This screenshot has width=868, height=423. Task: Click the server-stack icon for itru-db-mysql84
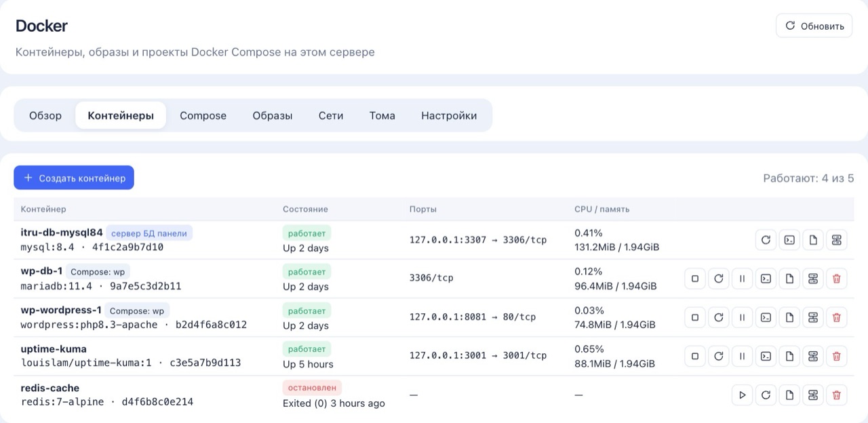(x=837, y=240)
